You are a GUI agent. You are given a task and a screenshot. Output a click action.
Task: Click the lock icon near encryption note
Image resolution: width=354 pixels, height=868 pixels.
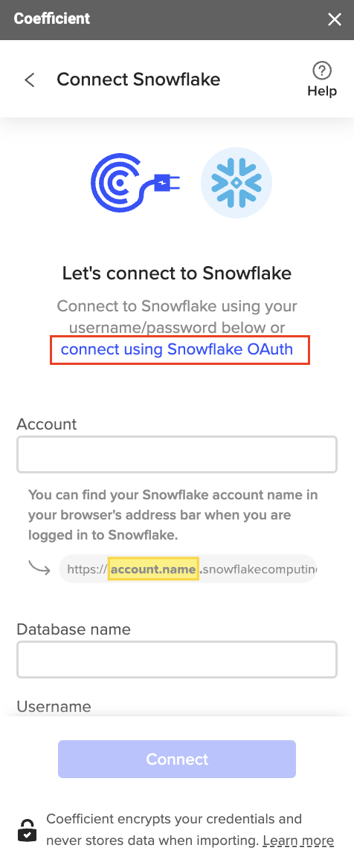tap(28, 830)
